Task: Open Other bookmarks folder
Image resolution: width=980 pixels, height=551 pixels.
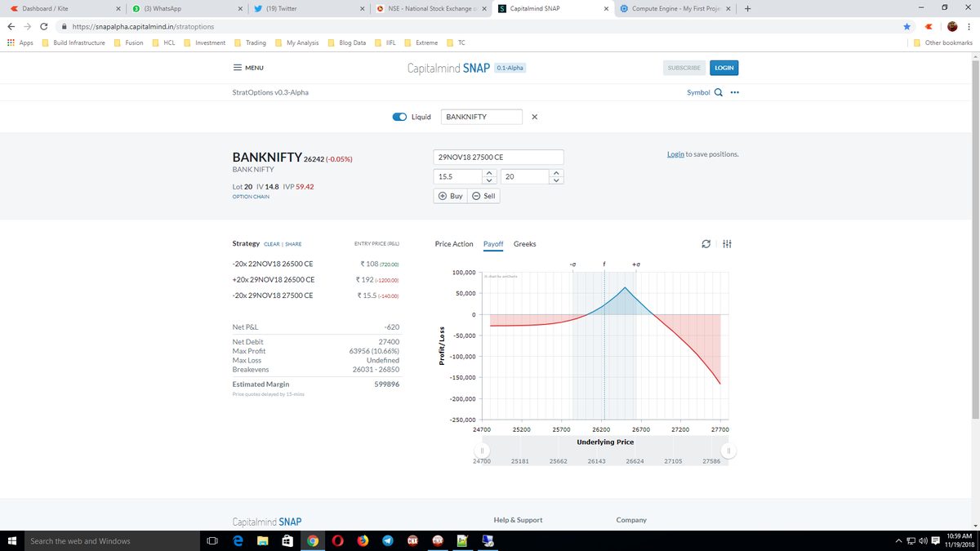Action: [x=943, y=42]
